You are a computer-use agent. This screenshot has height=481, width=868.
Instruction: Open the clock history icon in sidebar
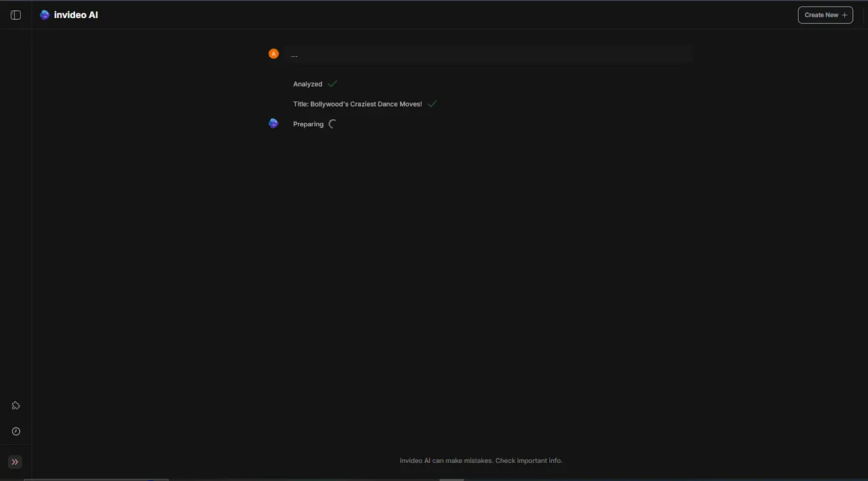[16, 432]
